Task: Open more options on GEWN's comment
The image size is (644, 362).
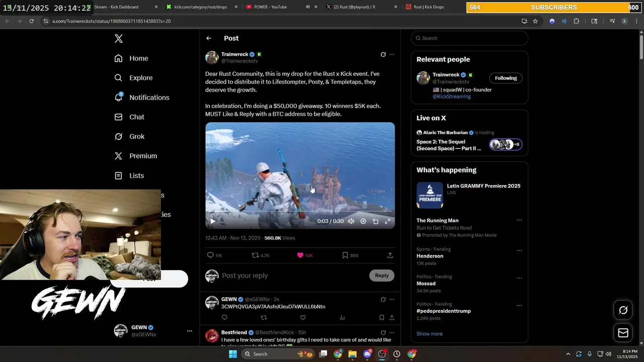Action: [x=392, y=300]
